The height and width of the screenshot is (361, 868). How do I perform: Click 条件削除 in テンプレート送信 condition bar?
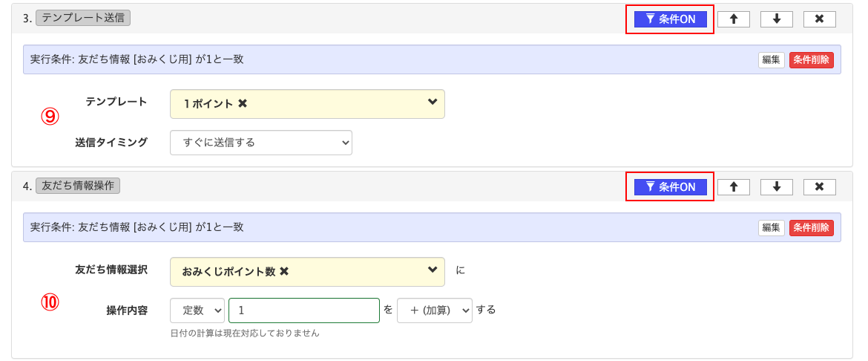812,60
